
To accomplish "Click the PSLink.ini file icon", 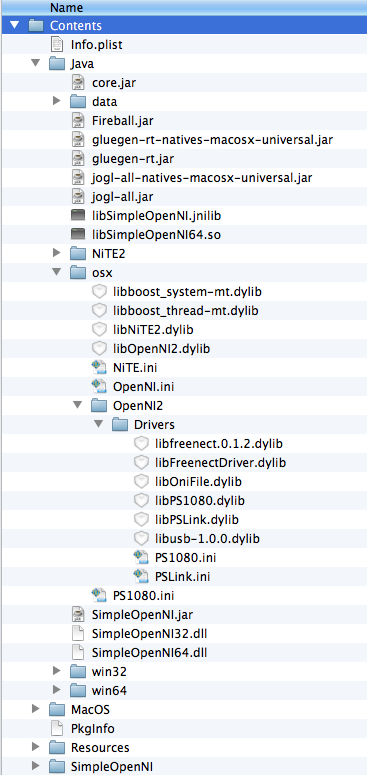I will pos(142,576).
